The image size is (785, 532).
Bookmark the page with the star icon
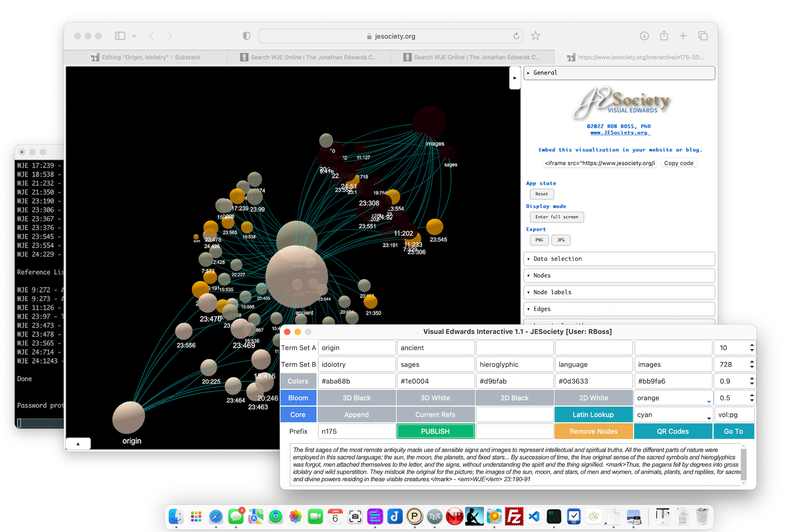pyautogui.click(x=536, y=36)
